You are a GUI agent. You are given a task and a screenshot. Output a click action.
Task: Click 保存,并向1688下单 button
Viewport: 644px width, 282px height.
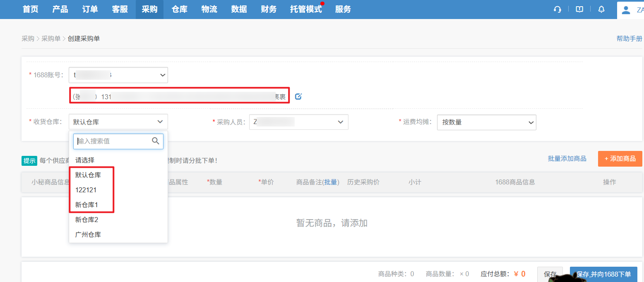603,274
